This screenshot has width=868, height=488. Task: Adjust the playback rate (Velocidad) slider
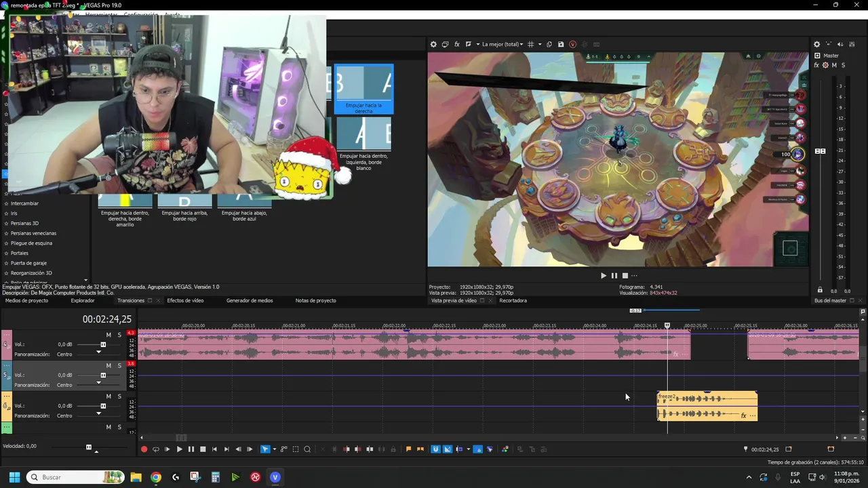click(x=88, y=447)
